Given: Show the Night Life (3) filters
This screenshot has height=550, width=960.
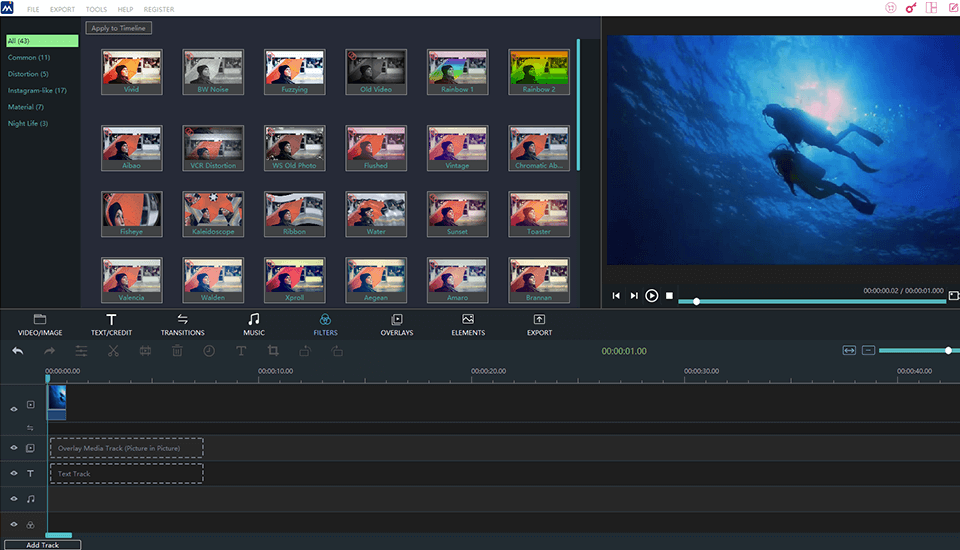Looking at the screenshot, I should 28,123.
